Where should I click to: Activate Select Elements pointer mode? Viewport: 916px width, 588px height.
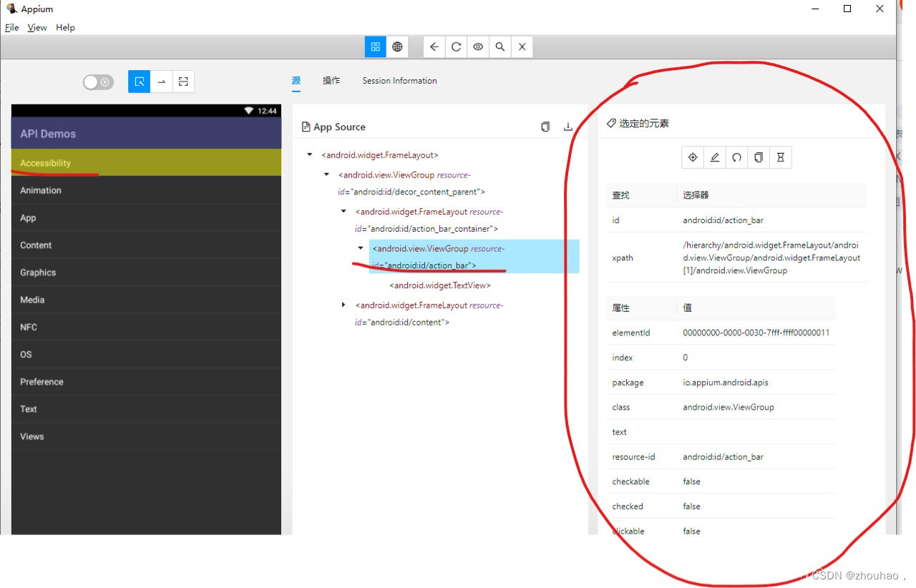click(140, 82)
